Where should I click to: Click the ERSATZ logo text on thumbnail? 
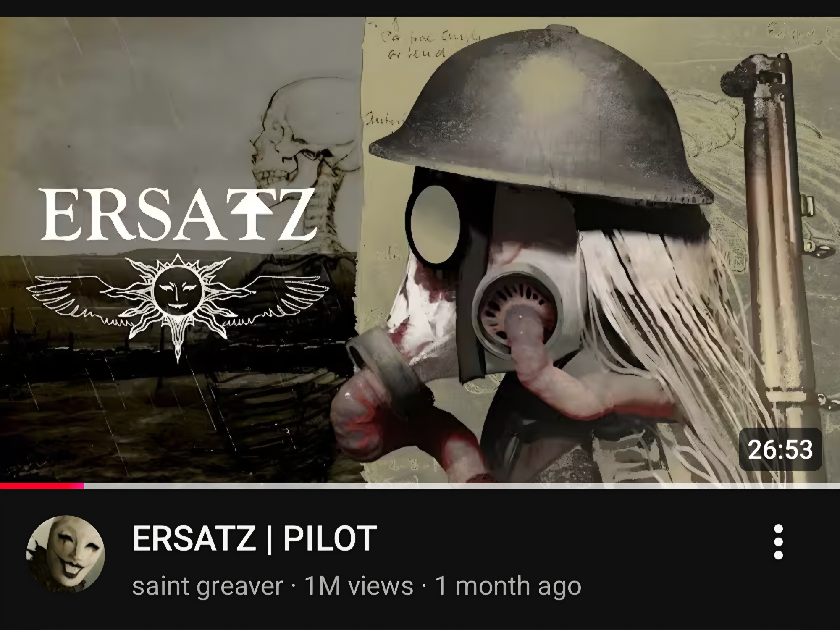pos(176,215)
